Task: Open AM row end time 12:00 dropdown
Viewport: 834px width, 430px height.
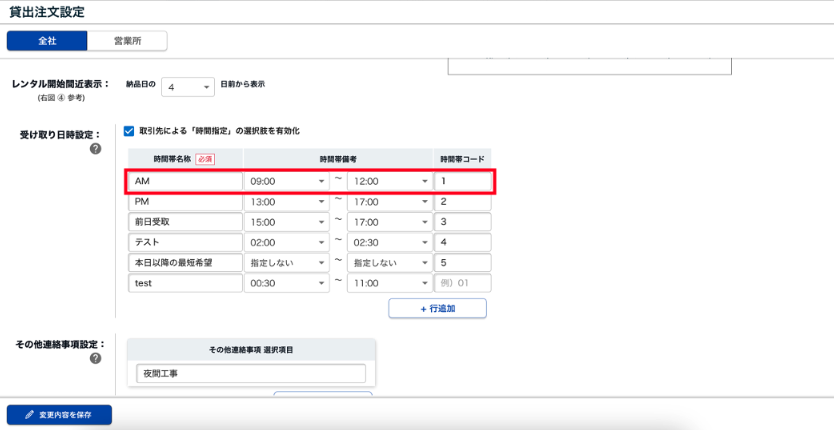Action: coord(388,182)
